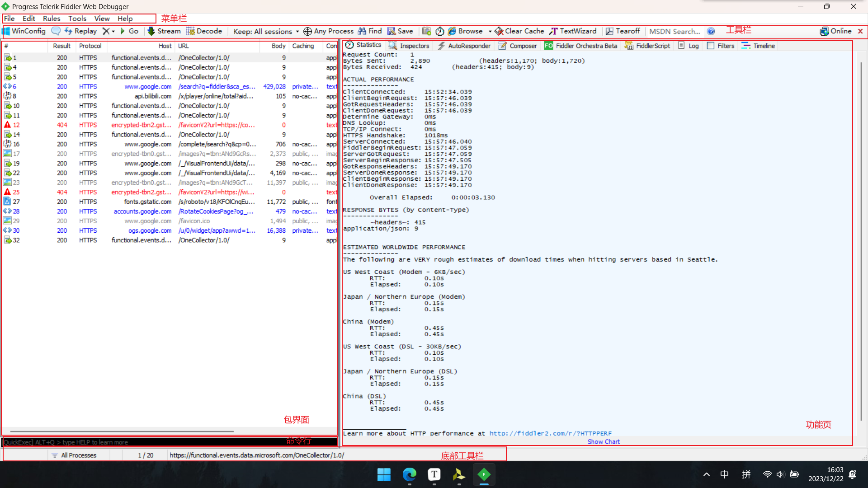Select session 28 accounts.google.com row
868x488 pixels.
pos(170,211)
